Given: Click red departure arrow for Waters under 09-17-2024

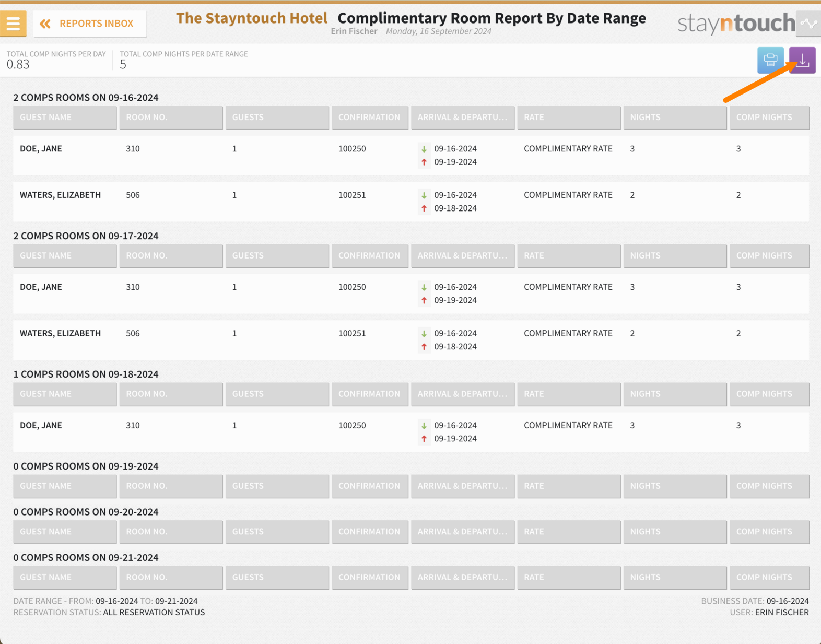Looking at the screenshot, I should coord(424,347).
